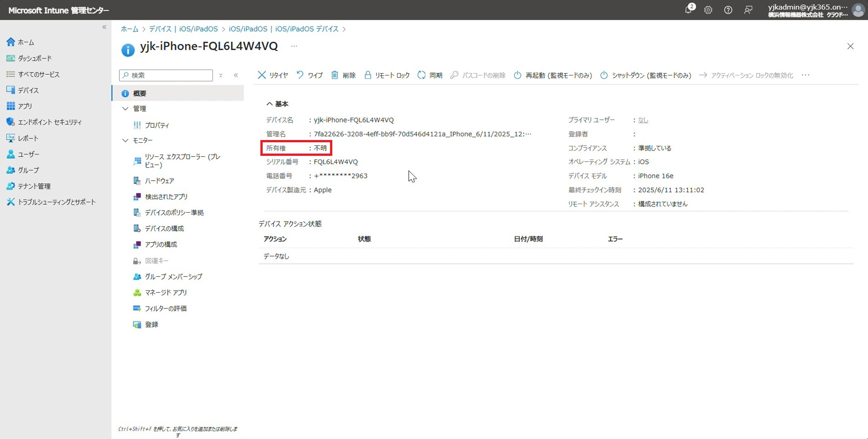Click 再起動 (監視モードのみ) action

[553, 75]
